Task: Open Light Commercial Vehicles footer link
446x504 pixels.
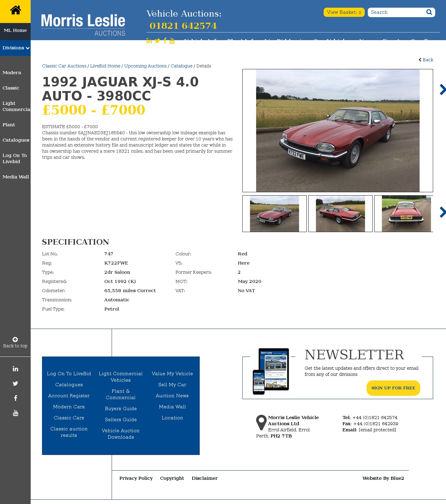Action: click(121, 377)
